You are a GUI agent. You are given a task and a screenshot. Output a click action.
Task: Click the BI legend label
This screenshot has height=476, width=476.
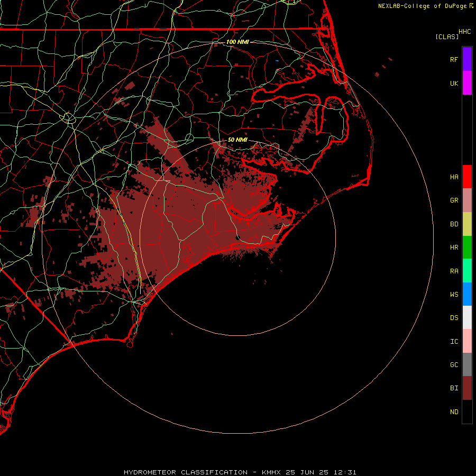(x=454, y=388)
